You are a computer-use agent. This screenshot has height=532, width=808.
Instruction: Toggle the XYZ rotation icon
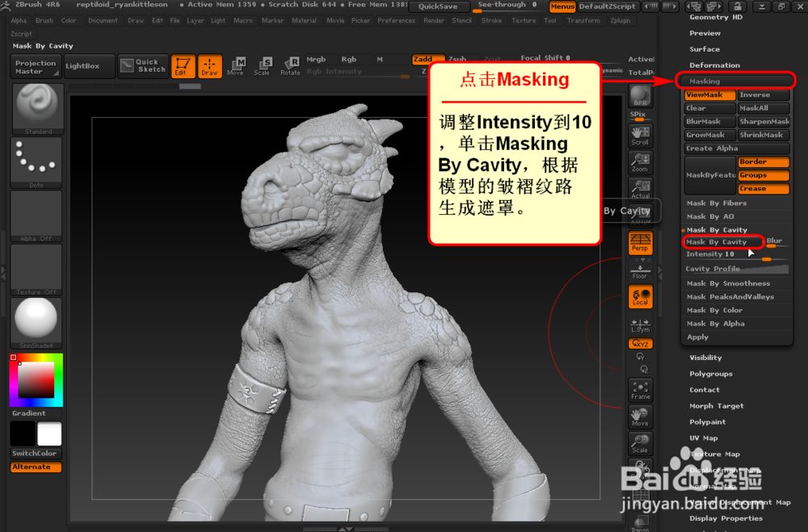[641, 344]
